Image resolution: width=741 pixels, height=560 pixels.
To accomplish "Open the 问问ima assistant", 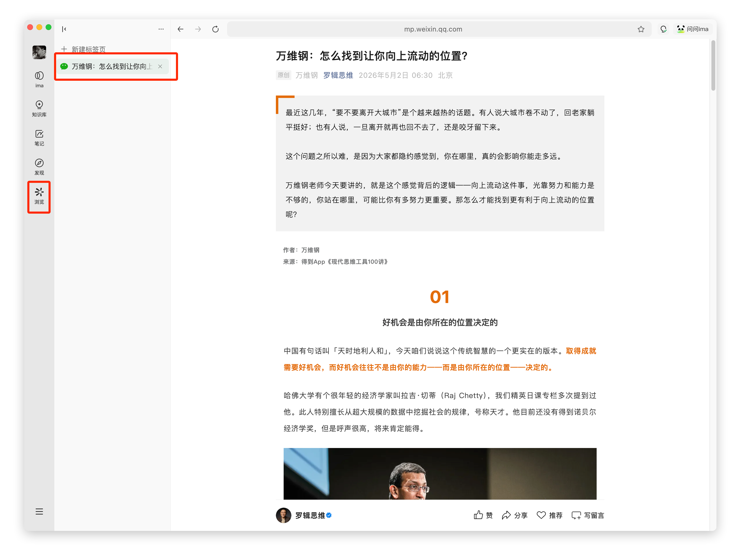I will tap(692, 29).
